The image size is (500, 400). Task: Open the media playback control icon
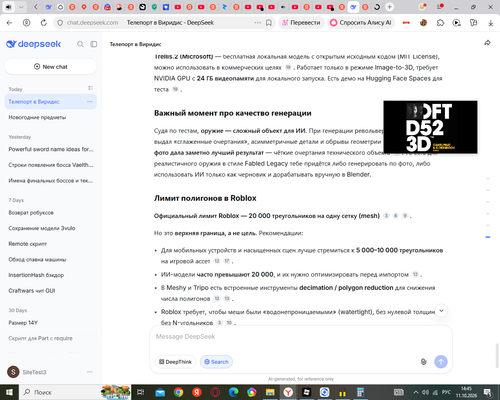coord(457,23)
